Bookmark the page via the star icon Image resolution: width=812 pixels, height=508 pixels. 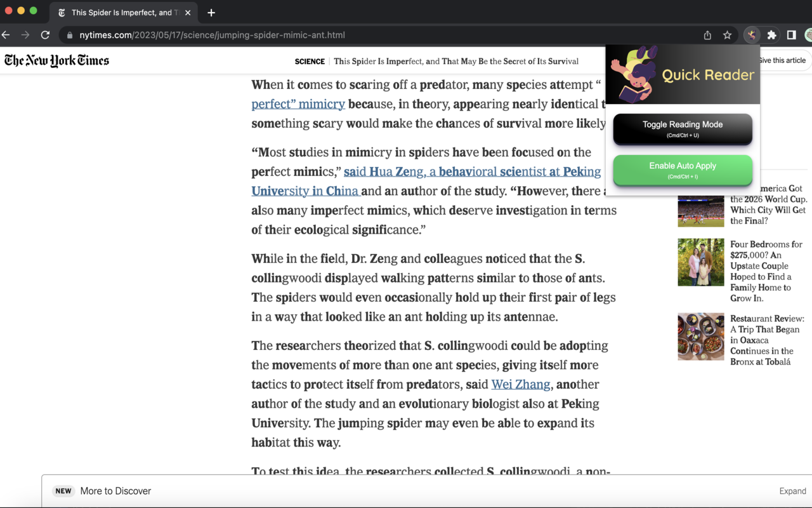click(726, 35)
